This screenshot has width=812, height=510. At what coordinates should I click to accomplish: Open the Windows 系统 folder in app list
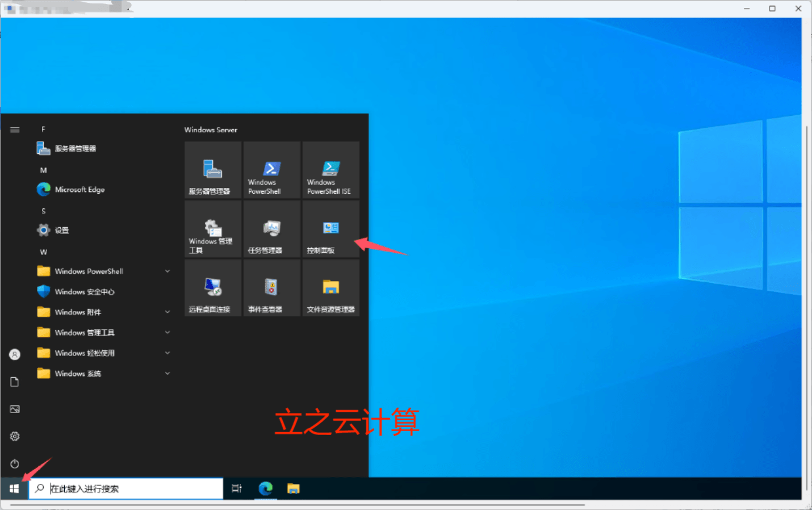(x=104, y=374)
